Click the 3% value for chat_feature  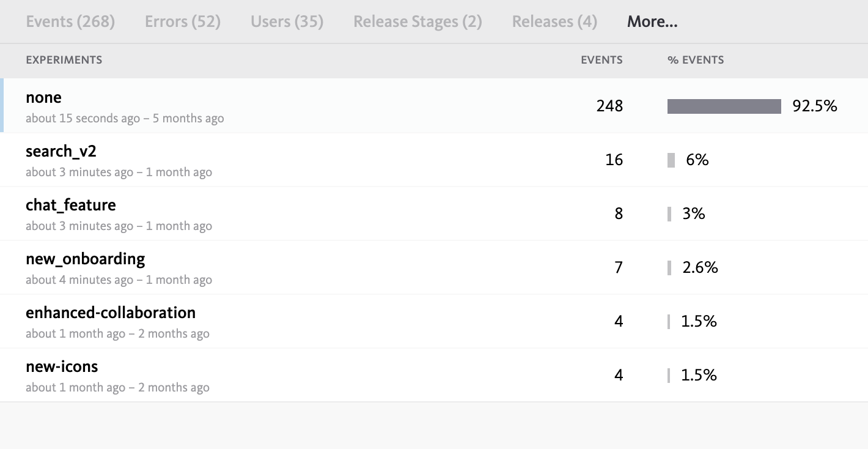694,213
